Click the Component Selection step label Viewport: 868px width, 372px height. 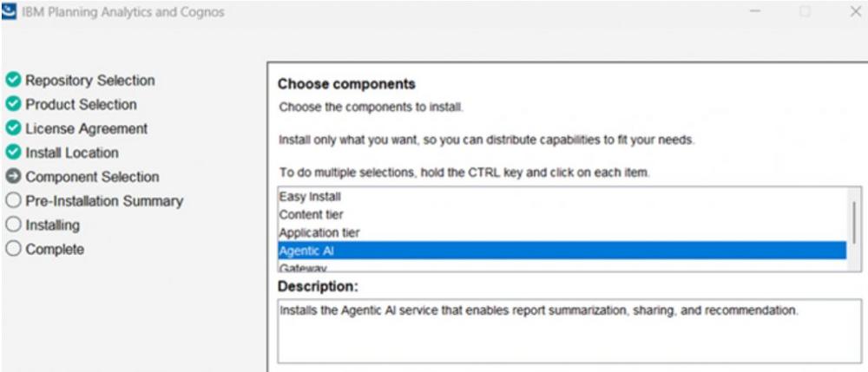point(93,177)
